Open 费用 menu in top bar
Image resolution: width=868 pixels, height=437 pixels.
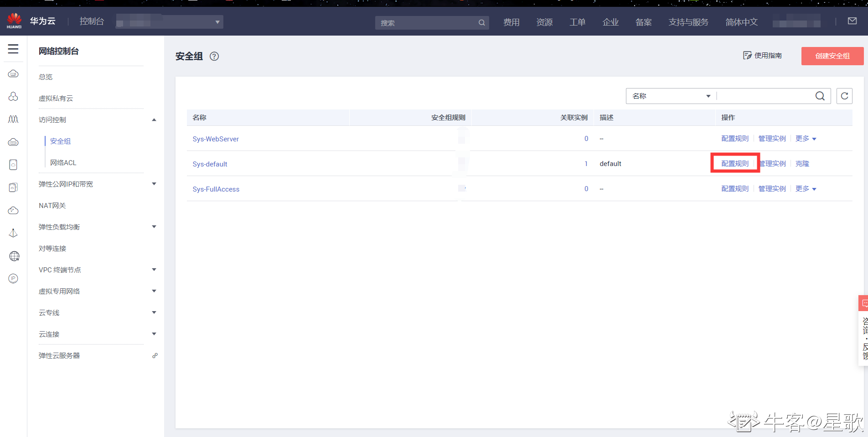click(511, 22)
